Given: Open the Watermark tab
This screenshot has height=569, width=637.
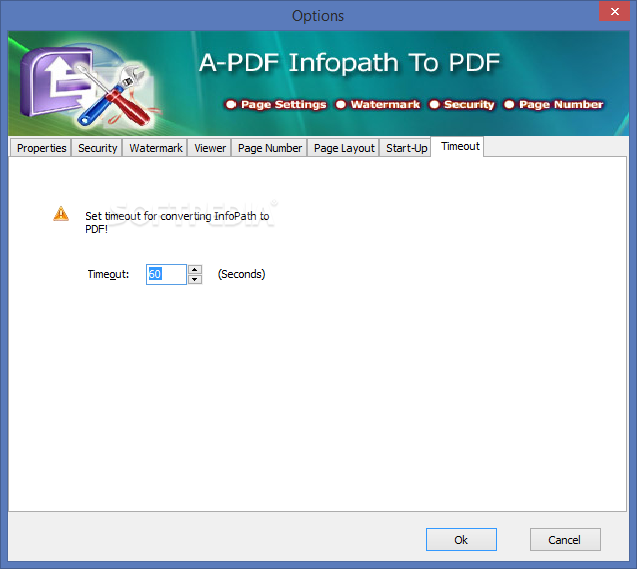Looking at the screenshot, I should [x=156, y=148].
